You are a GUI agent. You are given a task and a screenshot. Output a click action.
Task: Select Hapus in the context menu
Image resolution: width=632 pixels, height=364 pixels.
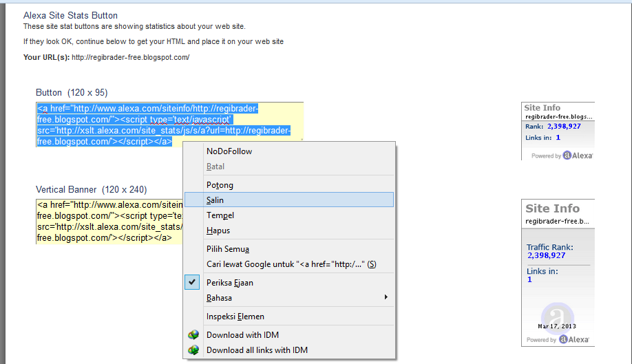coord(289,231)
